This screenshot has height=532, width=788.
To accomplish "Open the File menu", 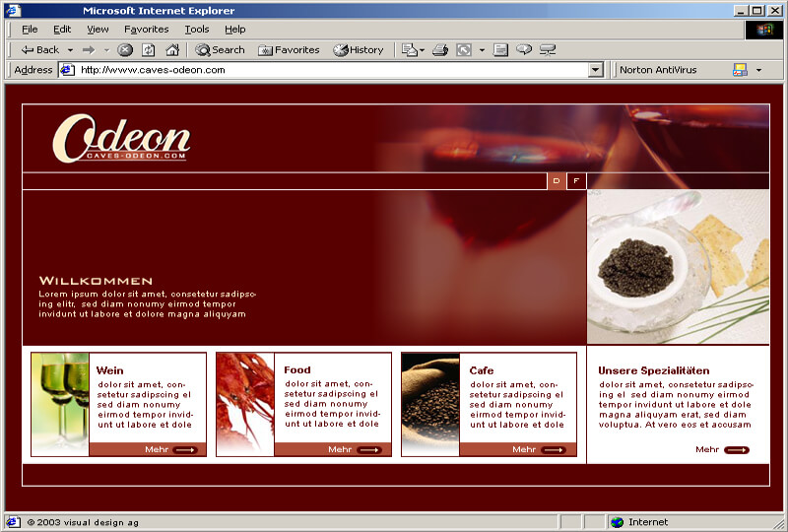I will (30, 30).
